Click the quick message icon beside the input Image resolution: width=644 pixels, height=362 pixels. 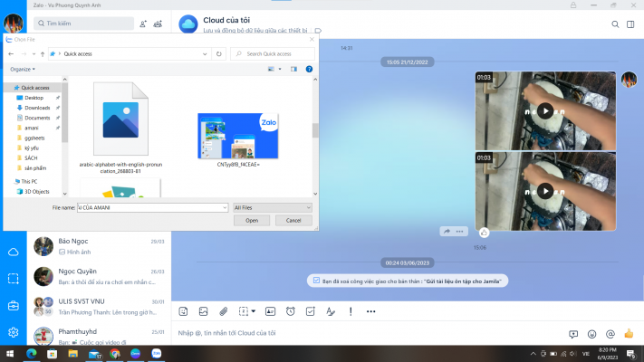click(573, 334)
